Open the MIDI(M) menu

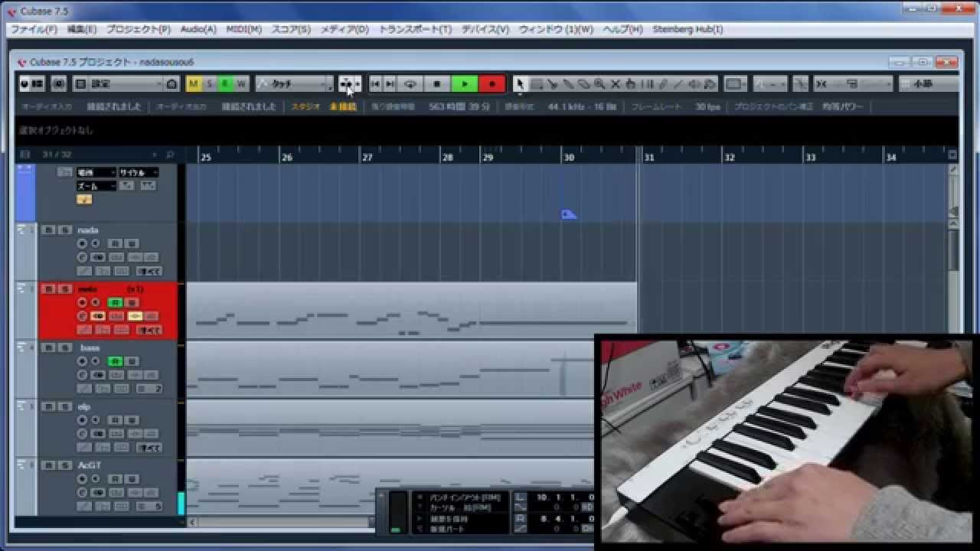(243, 29)
